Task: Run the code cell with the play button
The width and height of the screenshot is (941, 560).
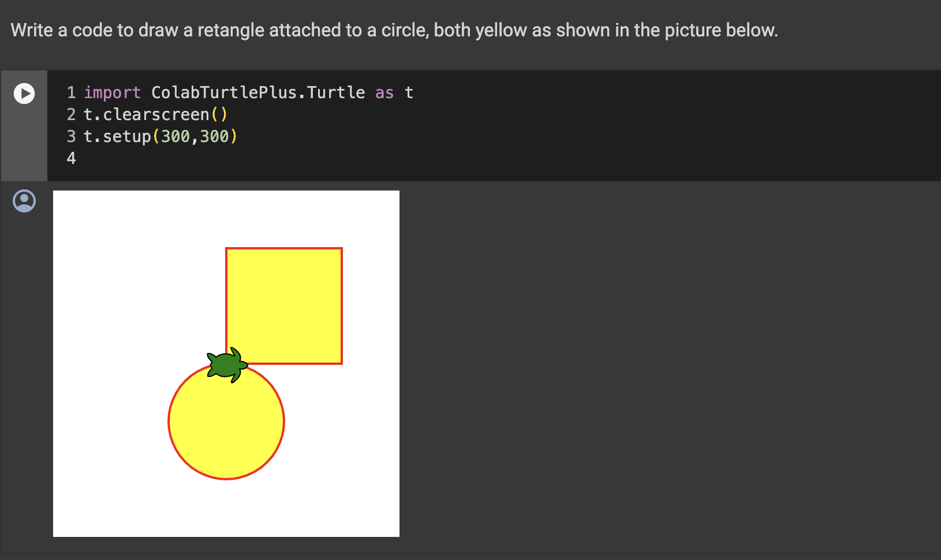Action: (24, 94)
